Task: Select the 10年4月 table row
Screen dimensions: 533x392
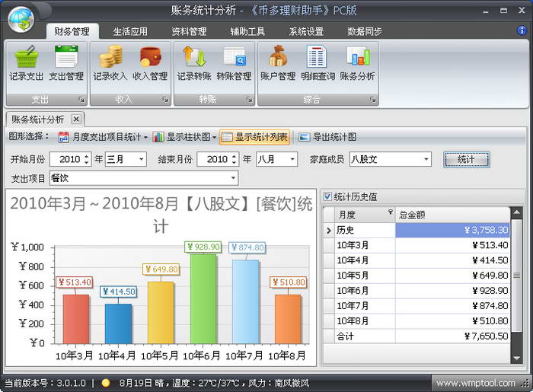Action: pos(417,260)
